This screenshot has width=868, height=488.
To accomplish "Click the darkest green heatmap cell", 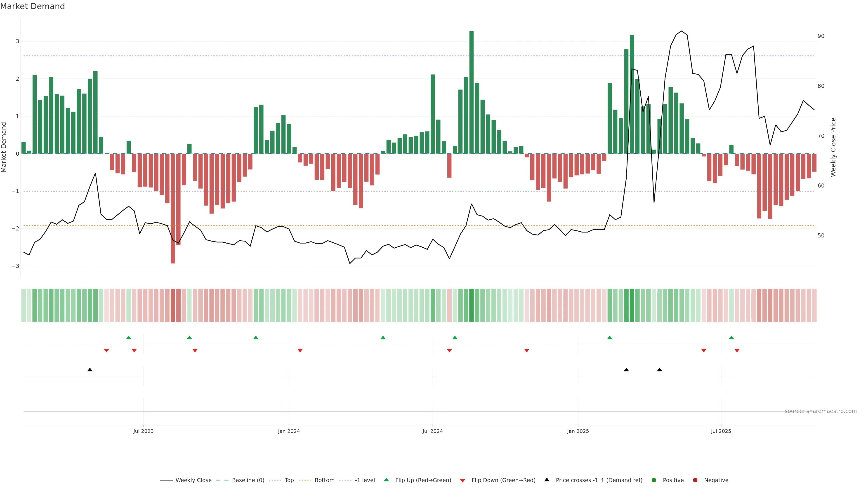I will [471, 305].
